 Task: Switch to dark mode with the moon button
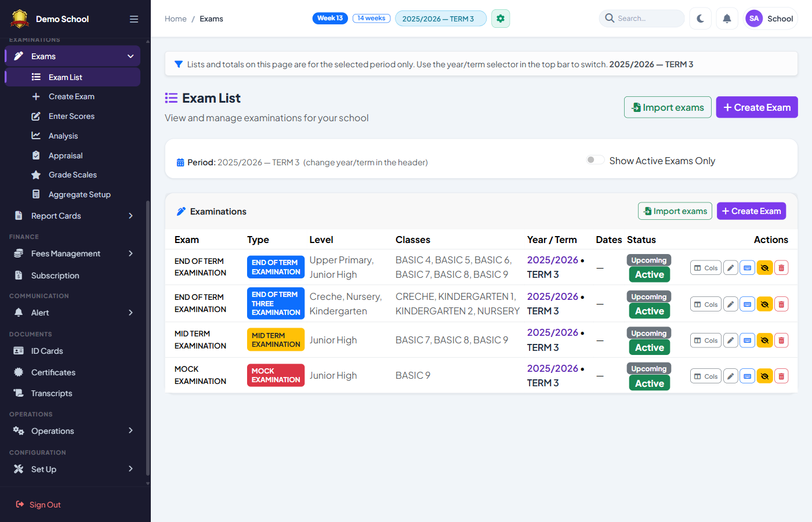(701, 19)
